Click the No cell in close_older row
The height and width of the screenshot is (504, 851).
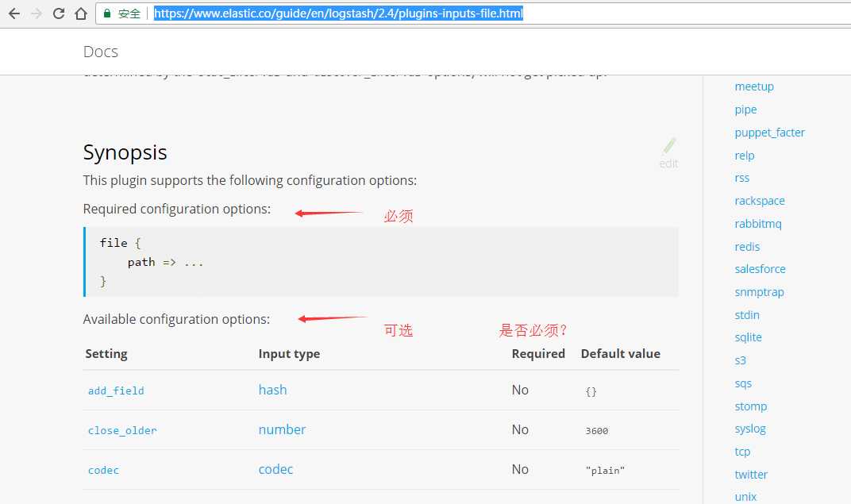(520, 429)
